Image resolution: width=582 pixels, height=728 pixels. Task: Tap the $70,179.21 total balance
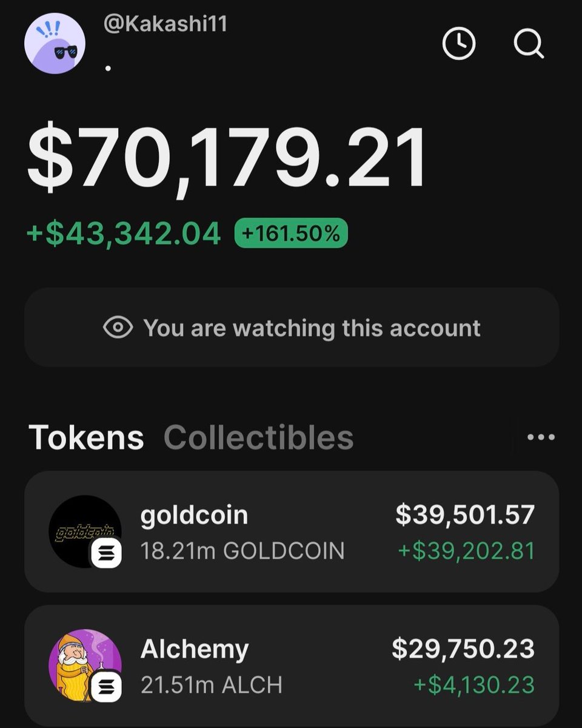tap(227, 159)
